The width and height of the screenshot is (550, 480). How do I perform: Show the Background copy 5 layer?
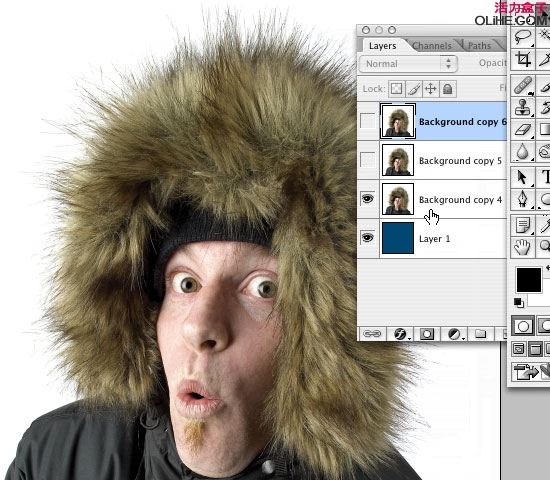[368, 160]
